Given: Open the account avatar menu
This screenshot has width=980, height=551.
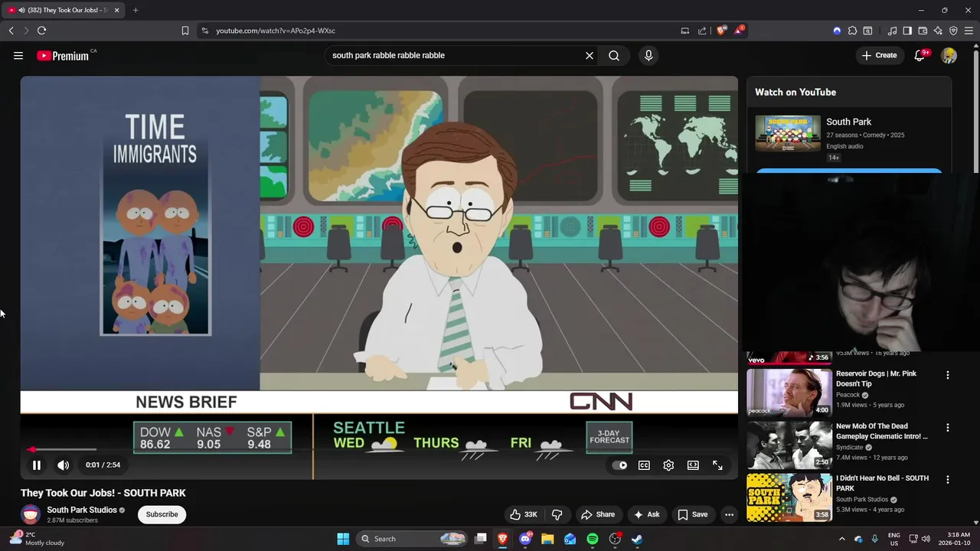Looking at the screenshot, I should [949, 55].
